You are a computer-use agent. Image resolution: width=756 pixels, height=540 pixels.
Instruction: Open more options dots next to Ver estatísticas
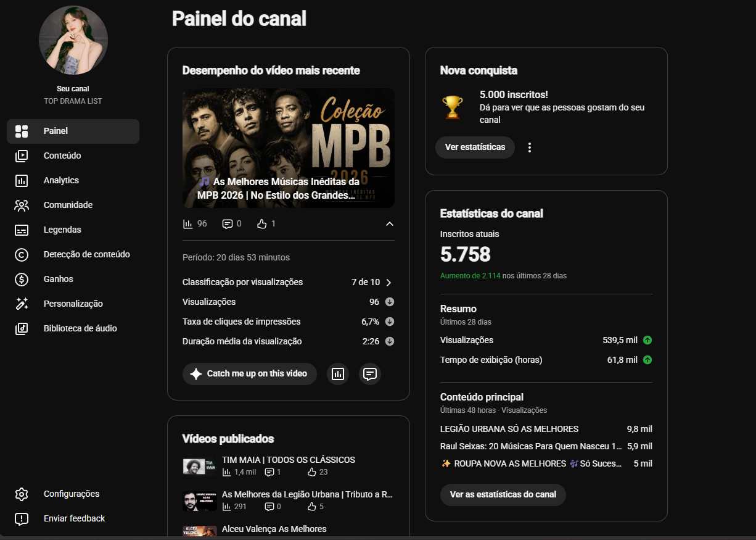click(x=529, y=147)
